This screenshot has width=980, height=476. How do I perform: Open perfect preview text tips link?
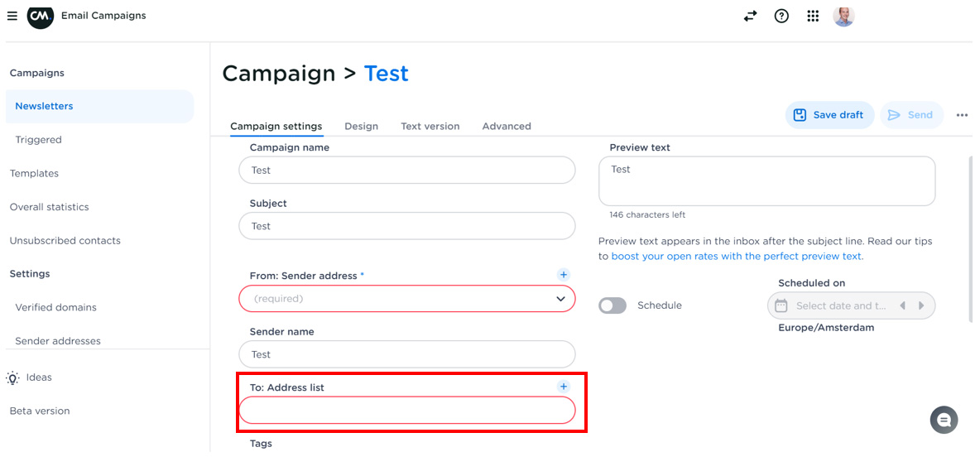(x=737, y=257)
